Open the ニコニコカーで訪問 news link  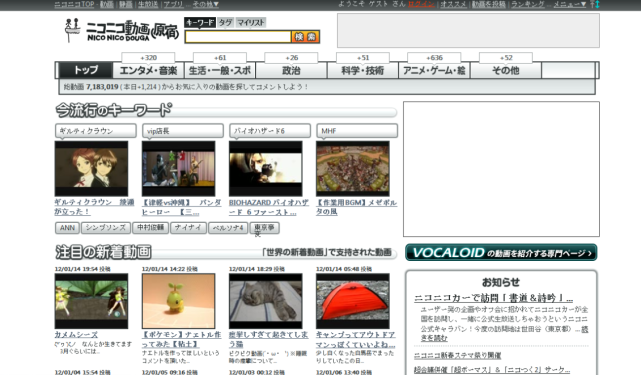pos(493,298)
